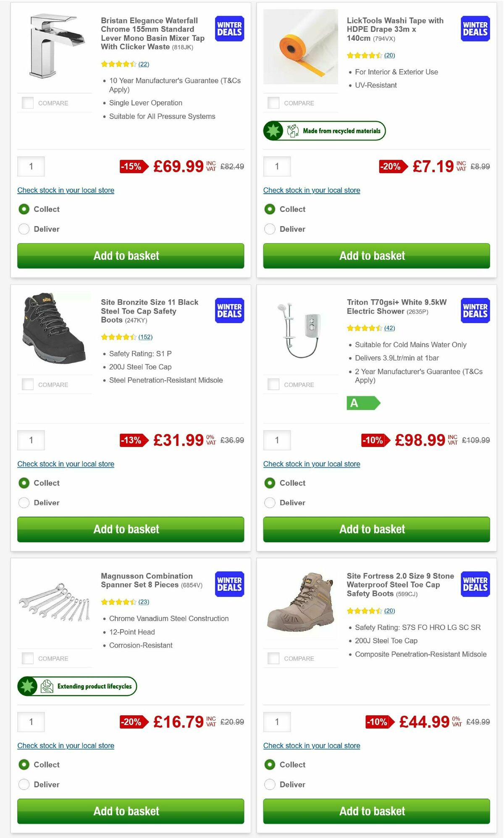Click the Winter Deals badge on Site Fortress boots
Screen dimensions: 504x838
coord(475,584)
